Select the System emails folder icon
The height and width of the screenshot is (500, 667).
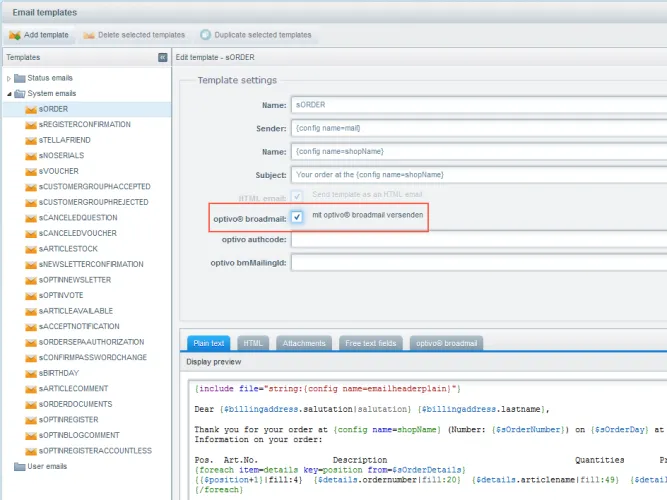[20, 94]
